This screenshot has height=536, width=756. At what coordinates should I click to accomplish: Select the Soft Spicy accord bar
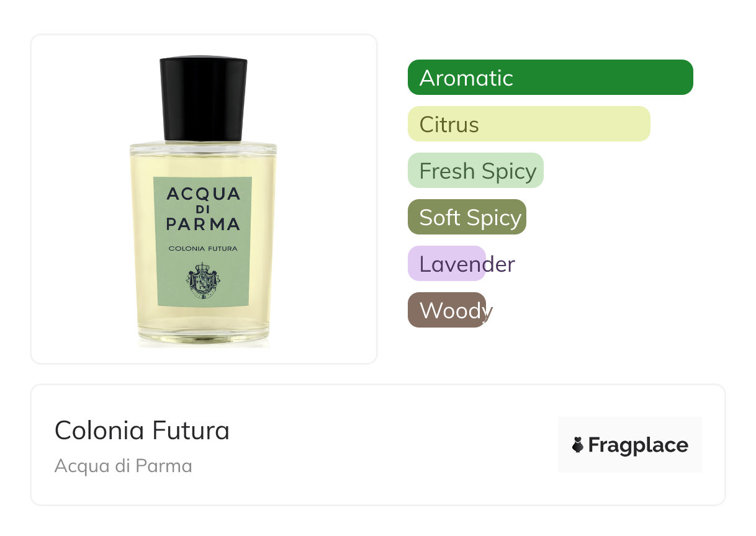[467, 217]
